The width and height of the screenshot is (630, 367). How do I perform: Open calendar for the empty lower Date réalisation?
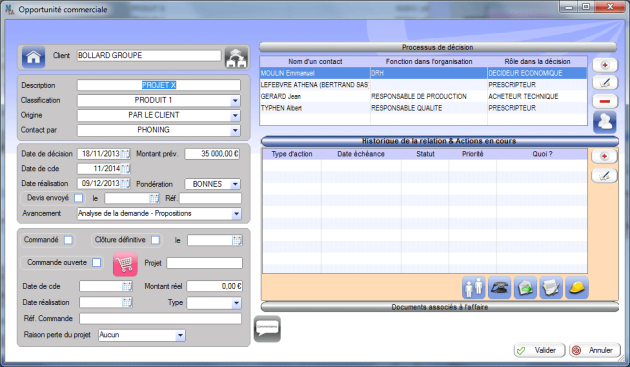[x=127, y=302]
